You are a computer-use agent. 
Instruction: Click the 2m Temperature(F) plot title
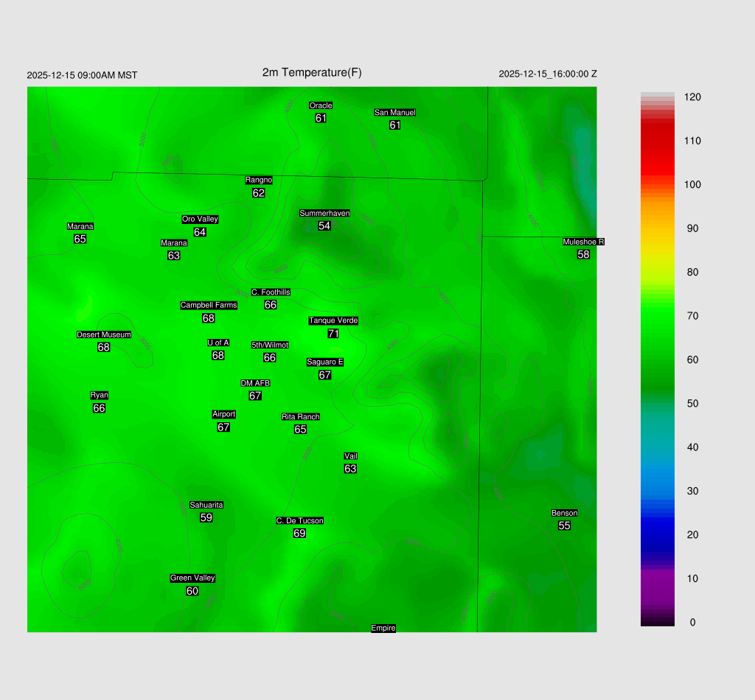coord(312,72)
